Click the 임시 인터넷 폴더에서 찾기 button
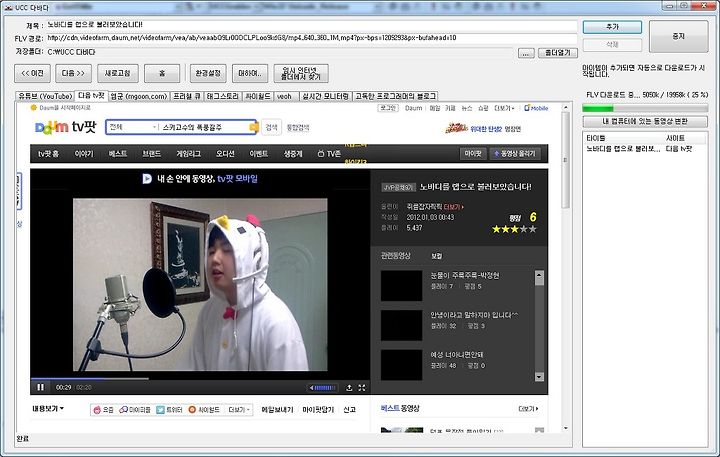 (x=301, y=73)
